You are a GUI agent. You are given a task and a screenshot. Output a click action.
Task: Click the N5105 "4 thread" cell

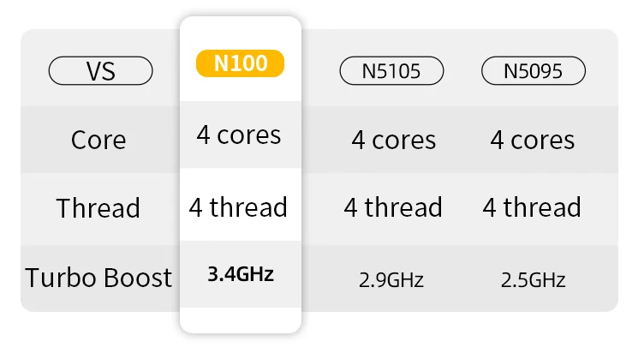point(393,207)
